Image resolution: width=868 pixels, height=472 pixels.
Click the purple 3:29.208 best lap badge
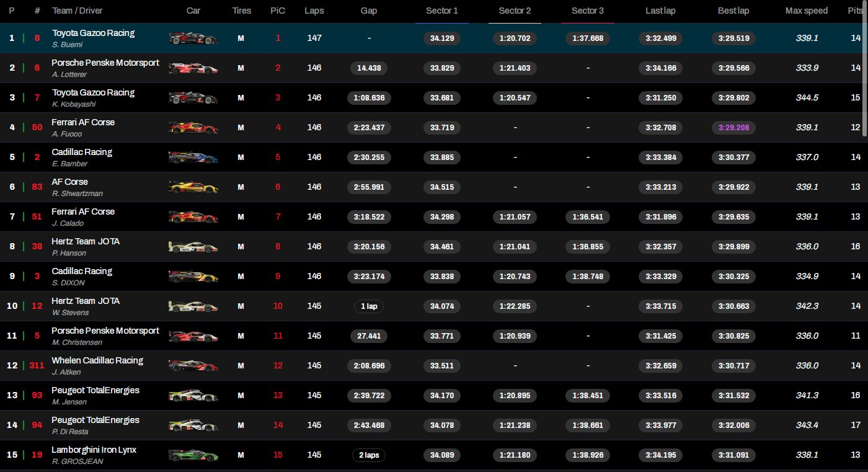point(733,128)
